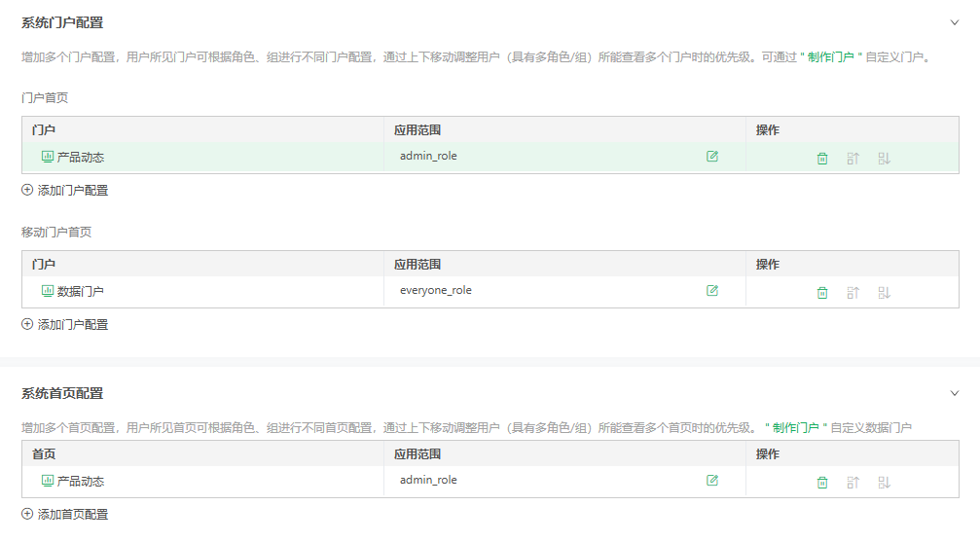Screen dimensions: 980x542
Task: Collapse the 系统门户配置 section
Action: tap(955, 22)
